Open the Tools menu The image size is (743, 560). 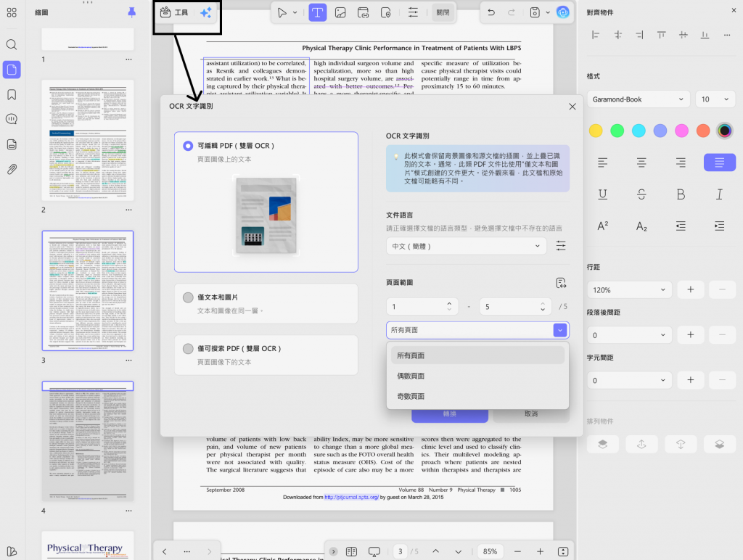pos(174,13)
